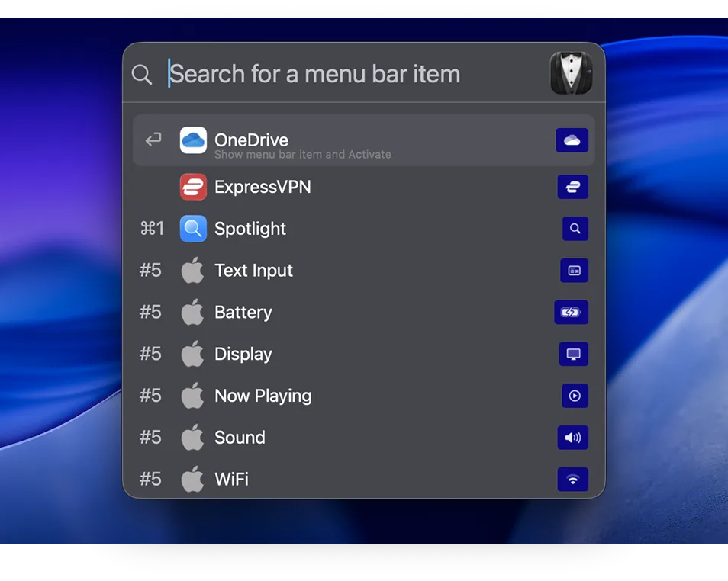Screen dimensions: 728x581
Task: Click the #5 label beside Text Input
Action: pyautogui.click(x=150, y=270)
